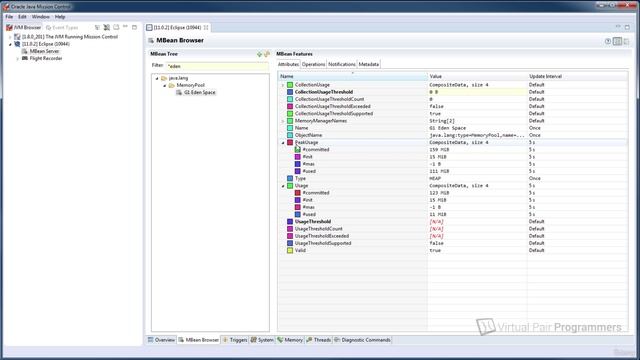Edit the CollectionUsageThreshold value cell
This screenshot has width=640, height=360.
(477, 92)
